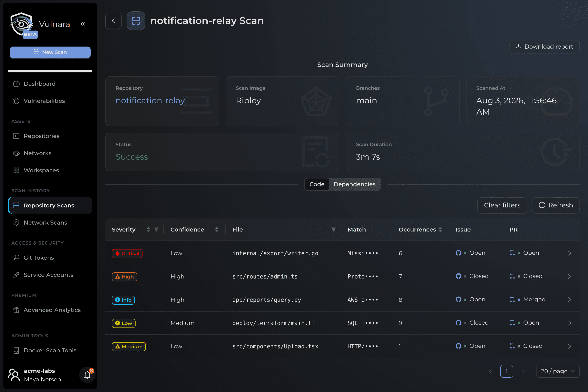Click the Maya Iversen user name
588x392 pixels.
pyautogui.click(x=42, y=380)
